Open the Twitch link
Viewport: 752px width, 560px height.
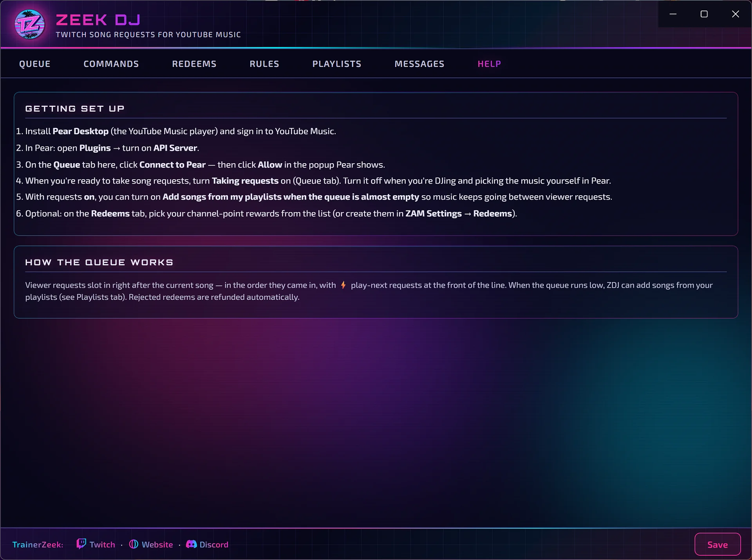point(102,544)
